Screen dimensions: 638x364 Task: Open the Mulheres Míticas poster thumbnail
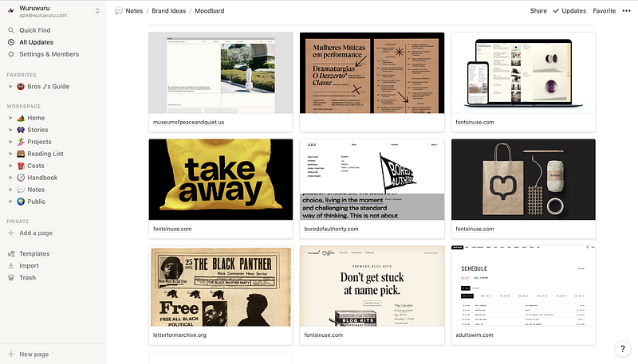(x=372, y=73)
